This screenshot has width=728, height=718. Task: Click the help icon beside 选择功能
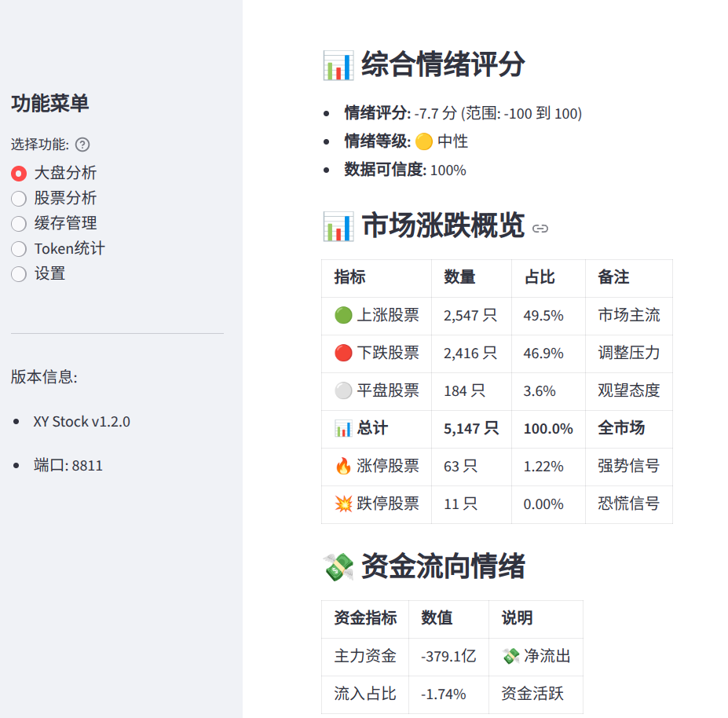(x=82, y=145)
